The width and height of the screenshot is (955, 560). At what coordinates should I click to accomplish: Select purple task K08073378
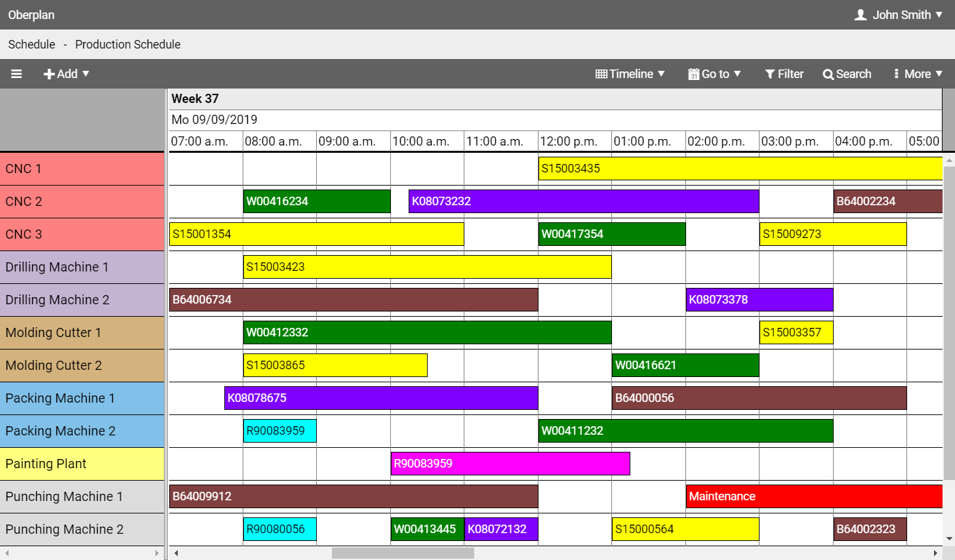[x=760, y=300]
